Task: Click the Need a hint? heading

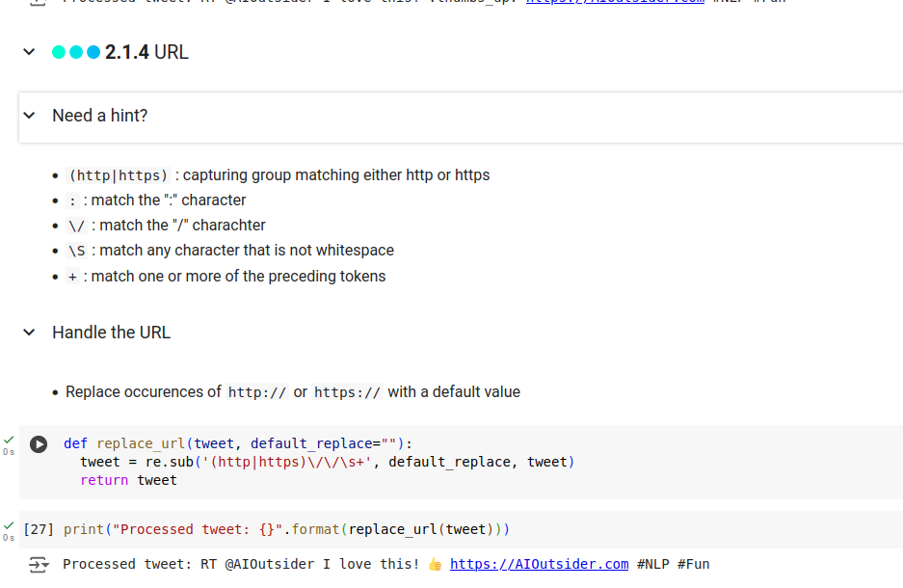Action: coord(100,116)
